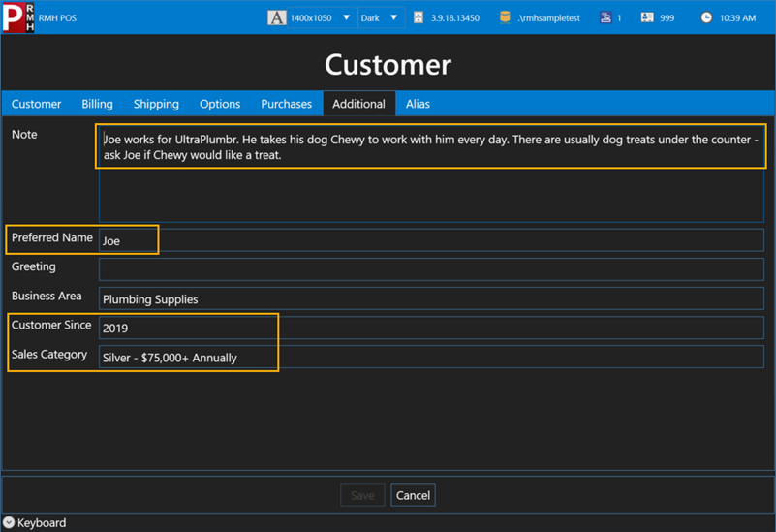Click the 'Note' field label
Screen dimensions: 776x532
point(24,134)
